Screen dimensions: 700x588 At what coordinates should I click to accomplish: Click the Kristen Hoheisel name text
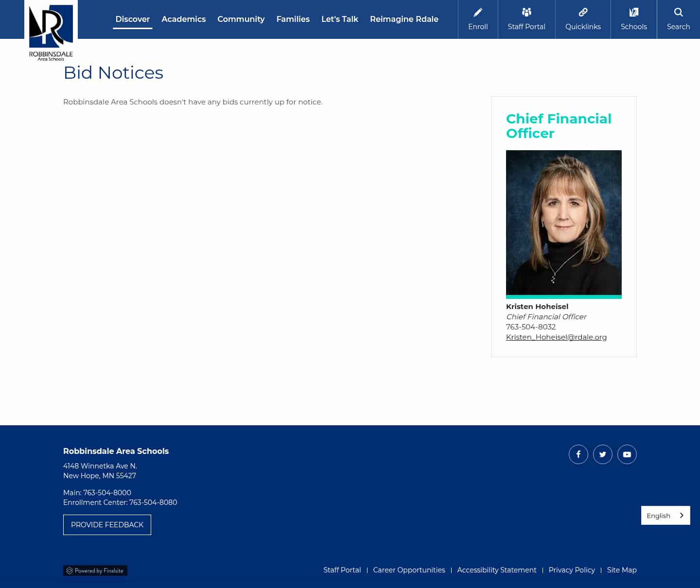click(x=537, y=307)
